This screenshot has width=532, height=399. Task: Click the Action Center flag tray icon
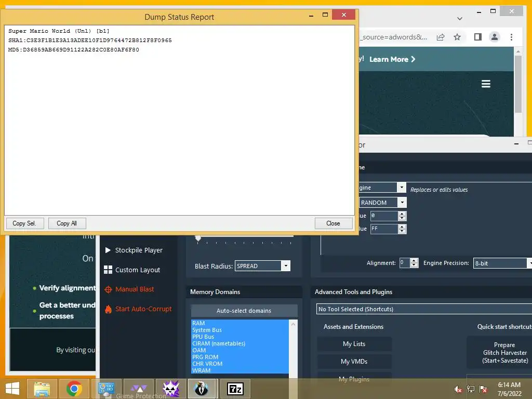point(483,390)
